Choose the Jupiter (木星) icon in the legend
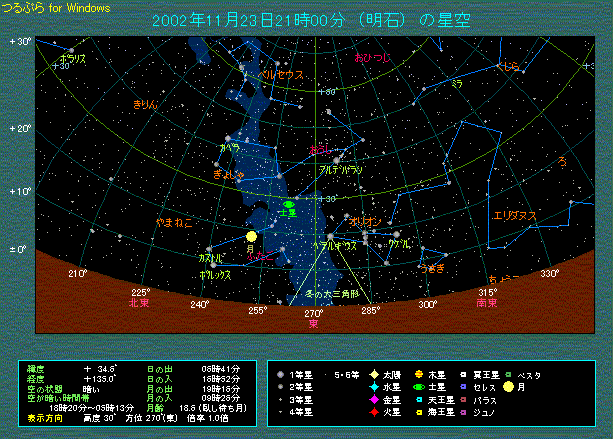 coord(418,375)
